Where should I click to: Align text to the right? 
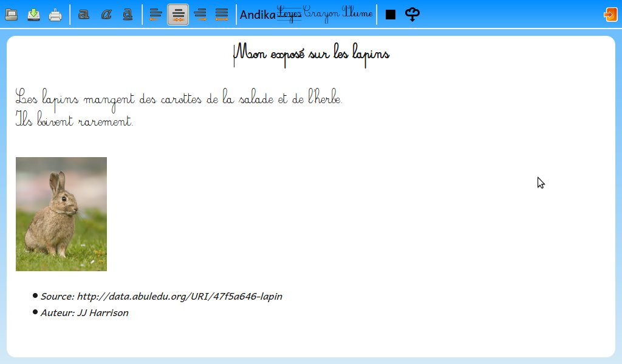pyautogui.click(x=200, y=15)
